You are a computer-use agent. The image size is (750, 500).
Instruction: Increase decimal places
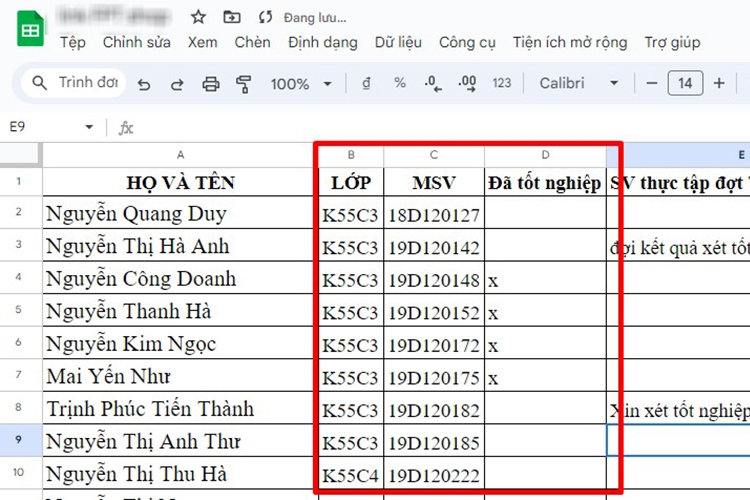[467, 83]
